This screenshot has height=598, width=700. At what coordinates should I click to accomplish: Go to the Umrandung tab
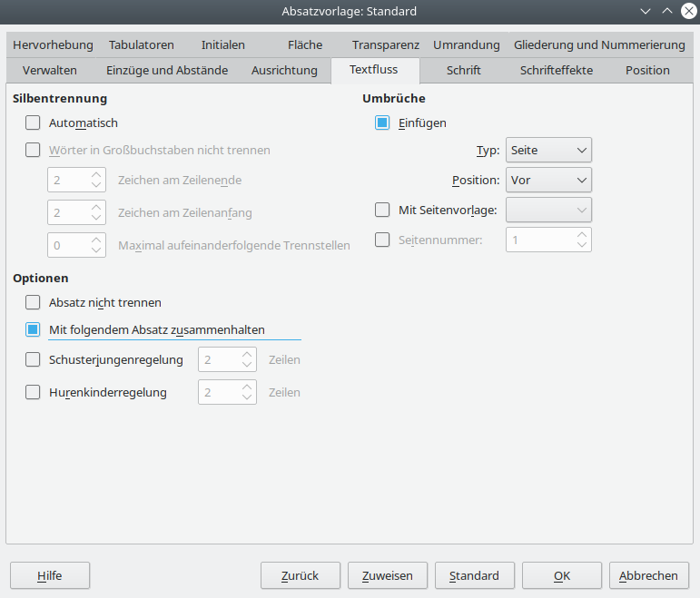pyautogui.click(x=466, y=44)
